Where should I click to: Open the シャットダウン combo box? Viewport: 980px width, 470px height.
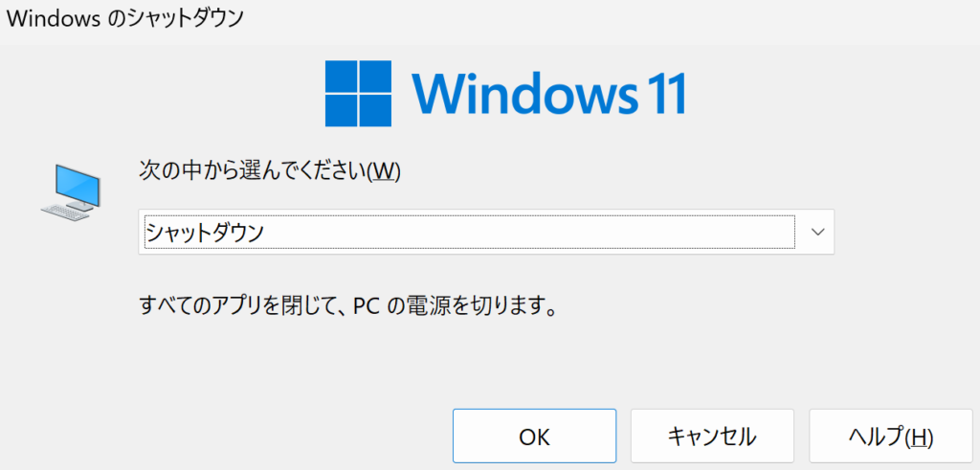(469, 232)
